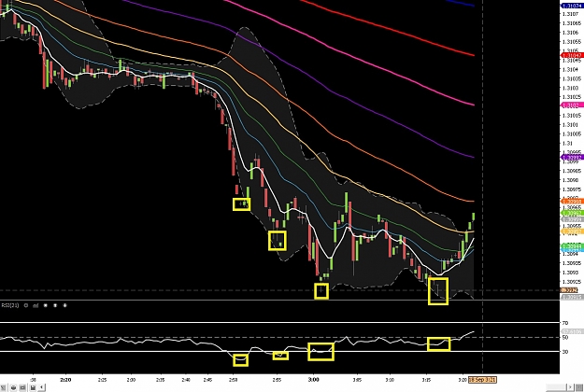Move RSI panel up with up-arrow icon
This screenshot has width=584, height=392.
[55, 305]
